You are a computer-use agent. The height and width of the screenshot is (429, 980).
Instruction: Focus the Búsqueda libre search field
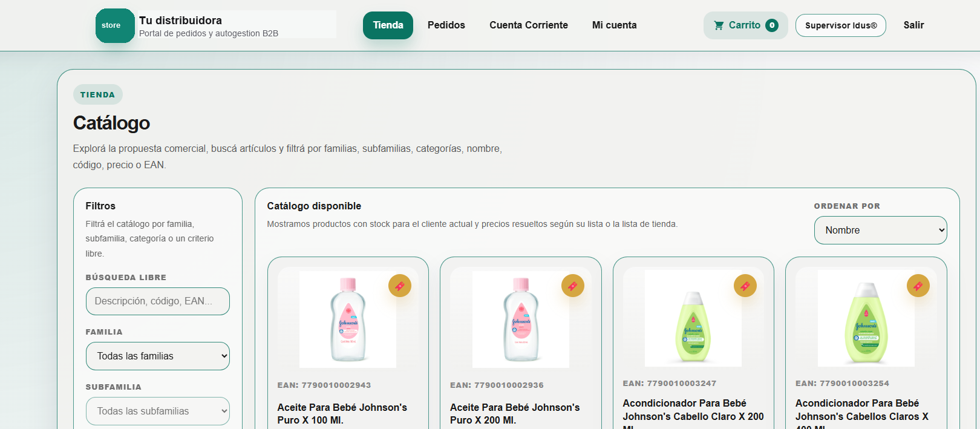click(158, 301)
